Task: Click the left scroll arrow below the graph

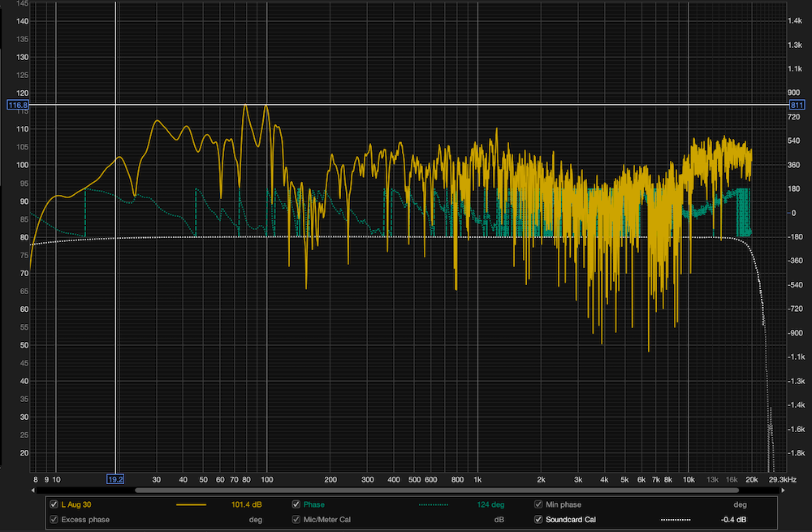Action: [33, 490]
